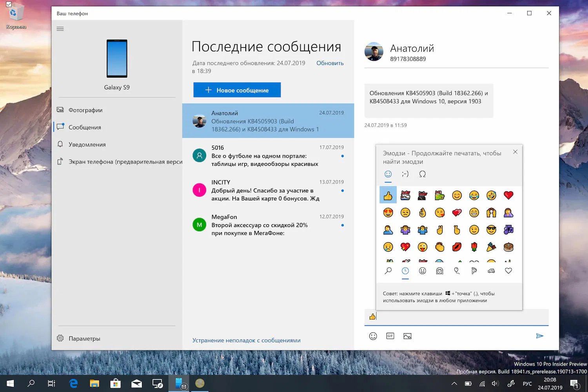Image resolution: width=588 pixels, height=392 pixels.
Task: Choose the crying face emoji
Action: click(388, 247)
